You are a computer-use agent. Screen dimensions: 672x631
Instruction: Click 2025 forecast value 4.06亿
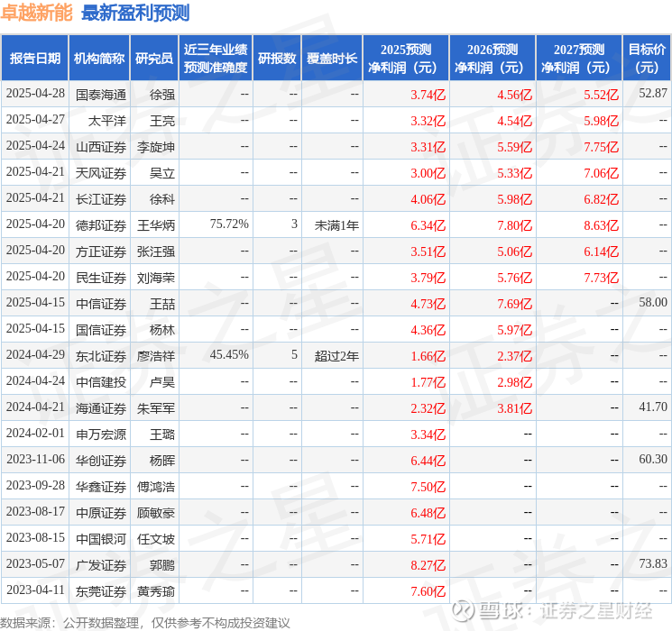tap(428, 199)
